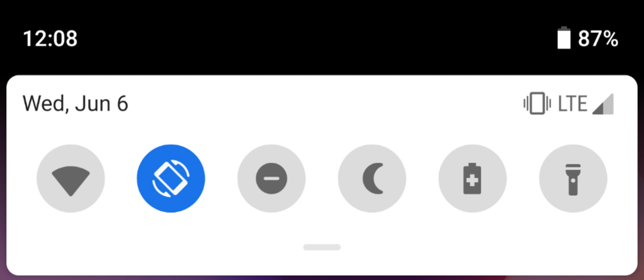
Task: Turn on the Wi-Fi quick tile
Action: [x=71, y=179]
